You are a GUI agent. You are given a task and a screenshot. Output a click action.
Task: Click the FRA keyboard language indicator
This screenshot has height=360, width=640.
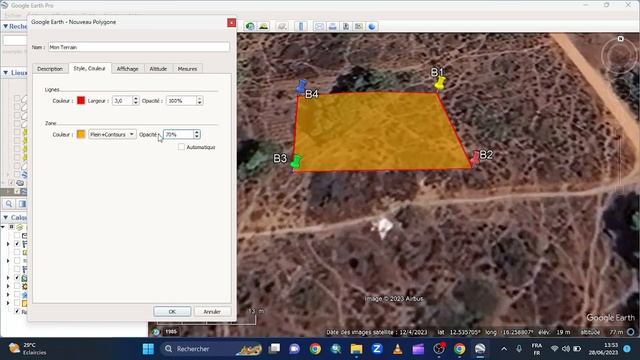tap(537, 349)
